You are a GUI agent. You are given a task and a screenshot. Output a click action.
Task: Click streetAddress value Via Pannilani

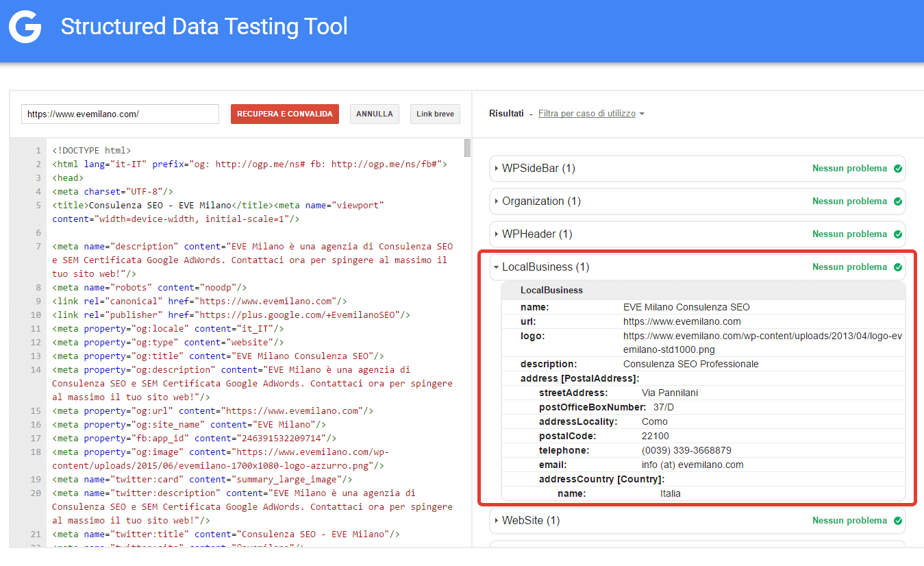[x=670, y=393]
